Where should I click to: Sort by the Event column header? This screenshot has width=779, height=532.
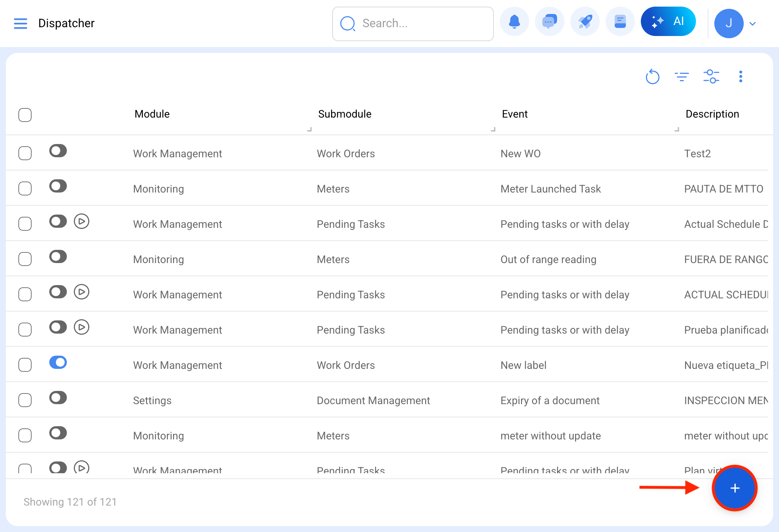tap(514, 114)
